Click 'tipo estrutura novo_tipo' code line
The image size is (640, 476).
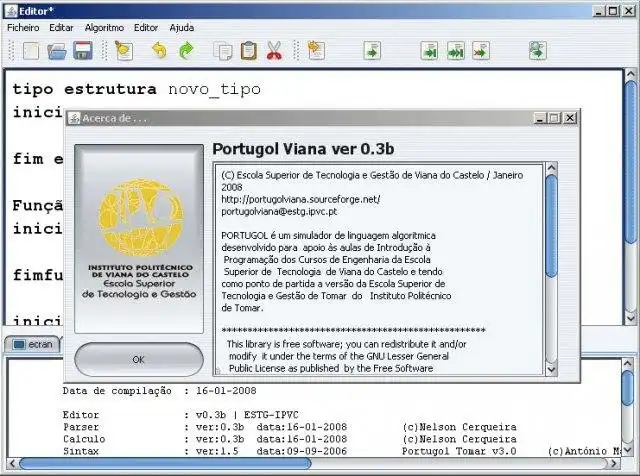coord(137,89)
